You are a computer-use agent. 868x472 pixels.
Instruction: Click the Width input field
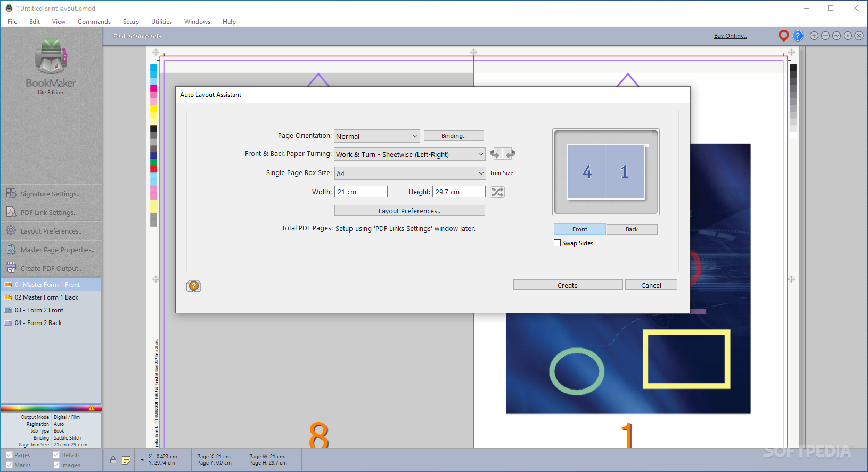click(361, 192)
